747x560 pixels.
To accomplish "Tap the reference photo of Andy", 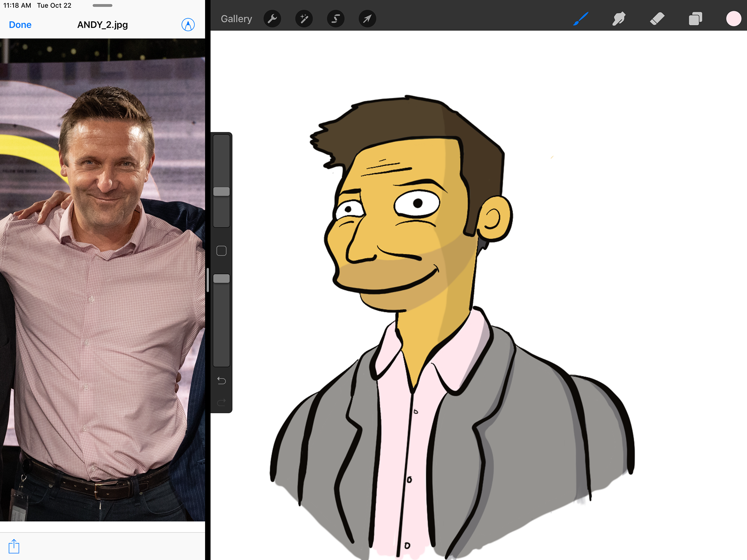I will [x=102, y=279].
